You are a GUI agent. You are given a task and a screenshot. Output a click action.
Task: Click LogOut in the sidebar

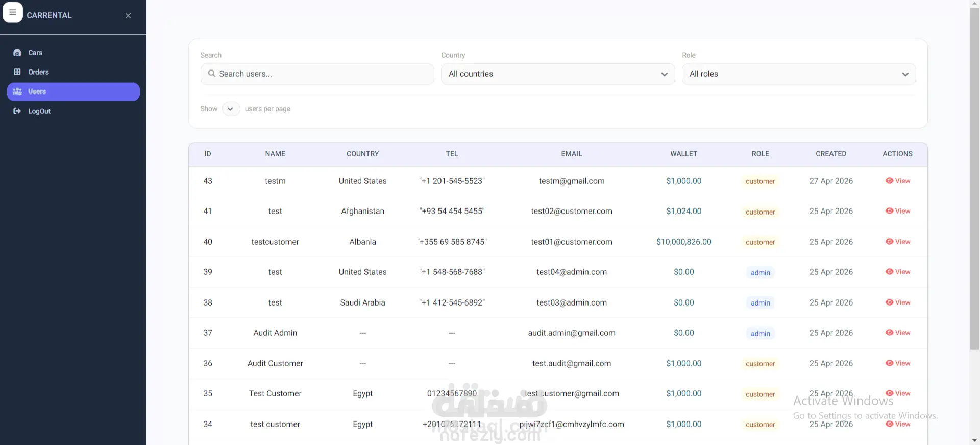tap(73, 111)
